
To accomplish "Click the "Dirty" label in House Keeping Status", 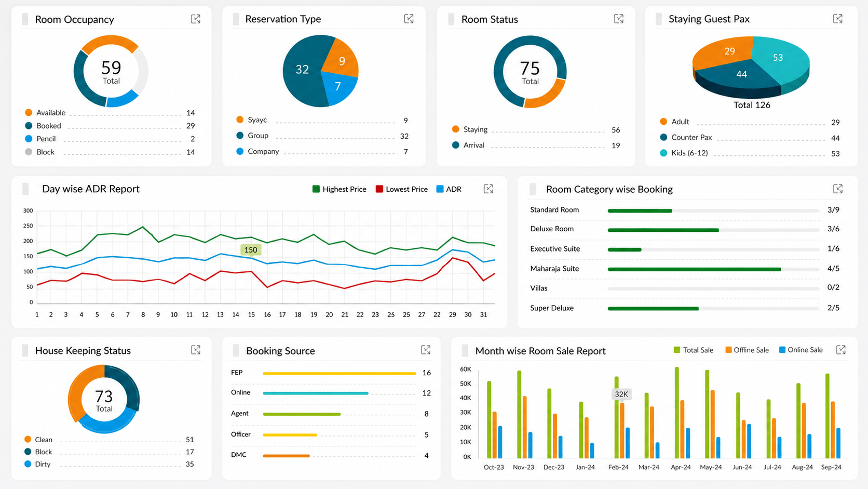I will pos(43,464).
